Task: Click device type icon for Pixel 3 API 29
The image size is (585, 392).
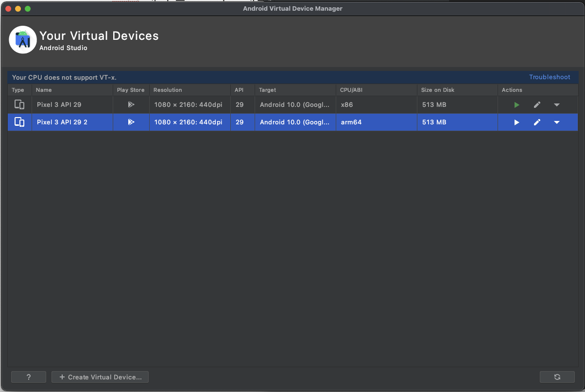Action: pos(19,105)
